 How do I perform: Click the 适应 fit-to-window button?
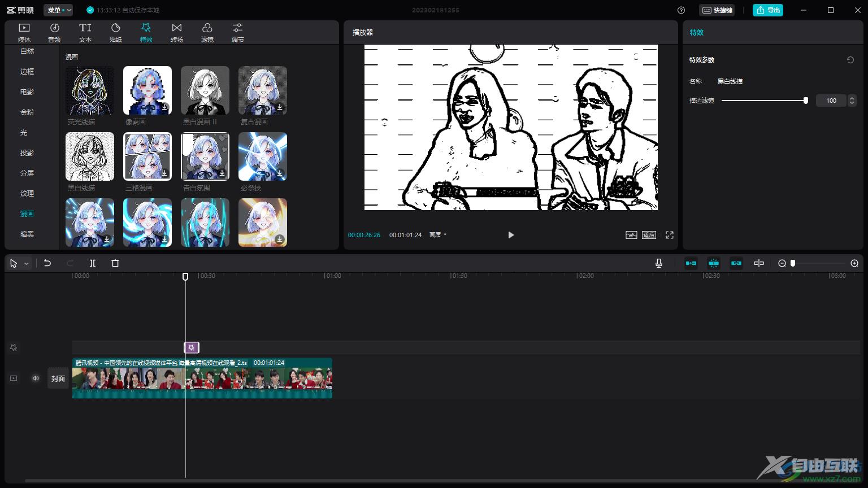click(x=649, y=235)
